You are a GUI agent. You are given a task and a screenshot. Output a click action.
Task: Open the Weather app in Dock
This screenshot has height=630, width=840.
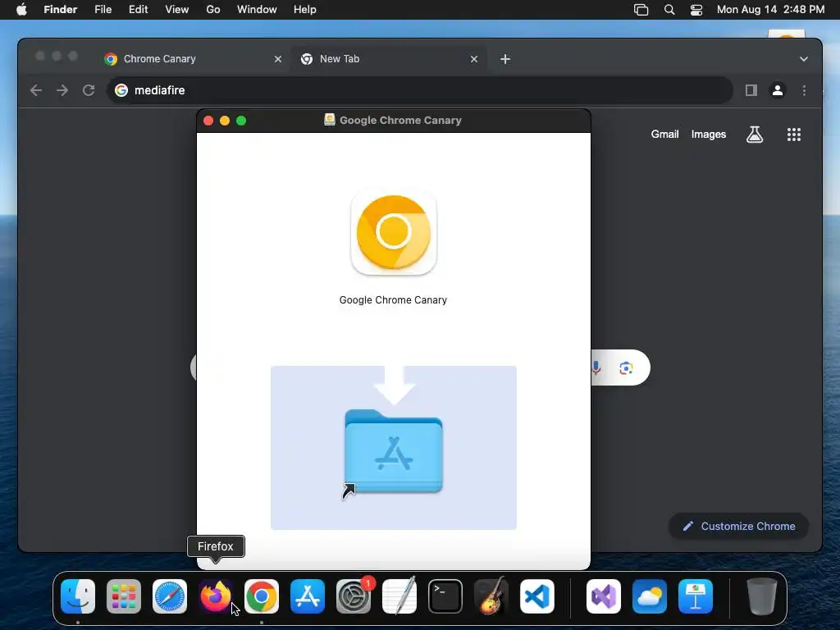point(650,596)
